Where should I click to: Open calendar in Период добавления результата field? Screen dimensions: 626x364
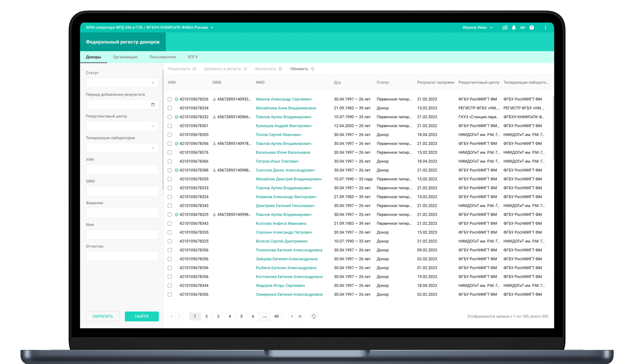point(153,105)
